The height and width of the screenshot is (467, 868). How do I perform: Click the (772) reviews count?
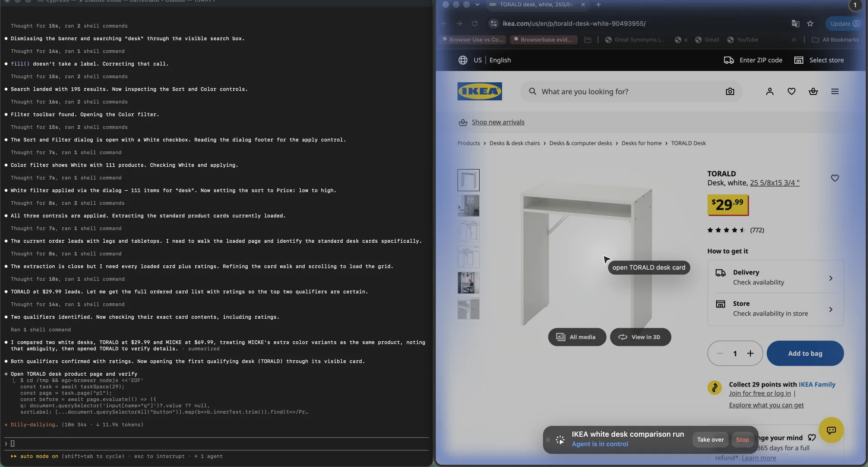tap(757, 230)
